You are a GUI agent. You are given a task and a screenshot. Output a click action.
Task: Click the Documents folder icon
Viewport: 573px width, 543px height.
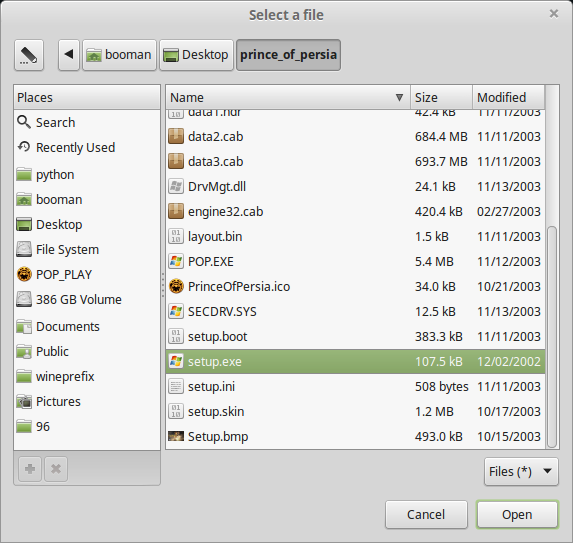point(24,326)
